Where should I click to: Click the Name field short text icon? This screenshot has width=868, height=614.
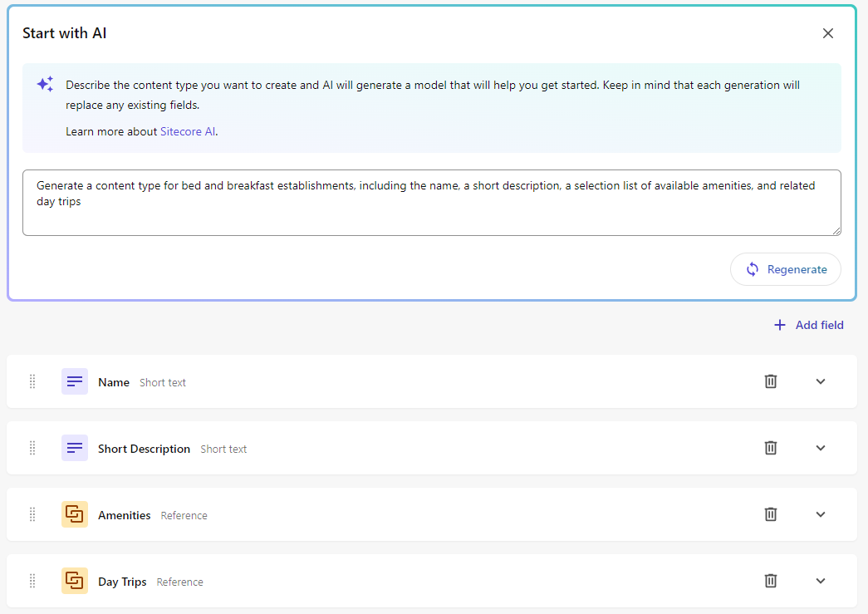click(75, 381)
